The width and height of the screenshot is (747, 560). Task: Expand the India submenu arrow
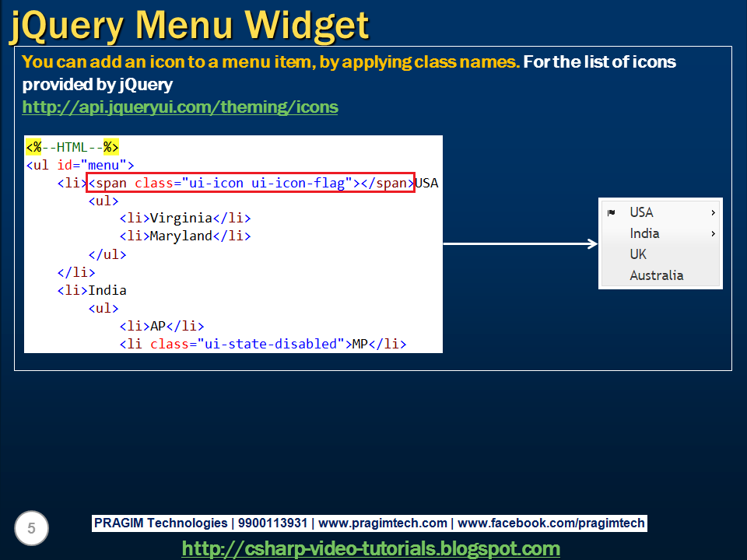pyautogui.click(x=714, y=233)
